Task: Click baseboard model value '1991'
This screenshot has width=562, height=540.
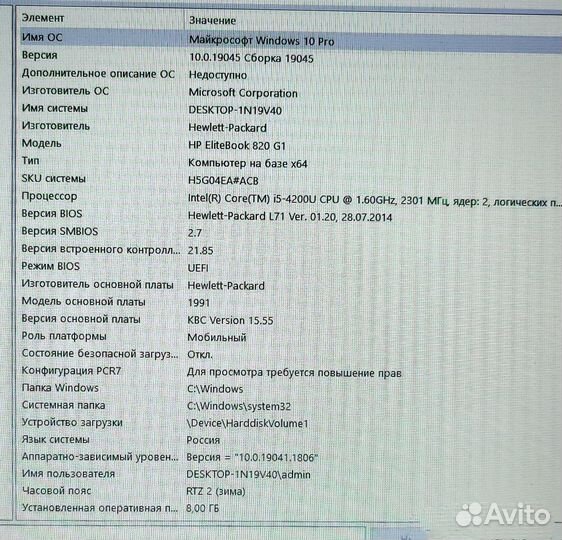Action: 199,303
